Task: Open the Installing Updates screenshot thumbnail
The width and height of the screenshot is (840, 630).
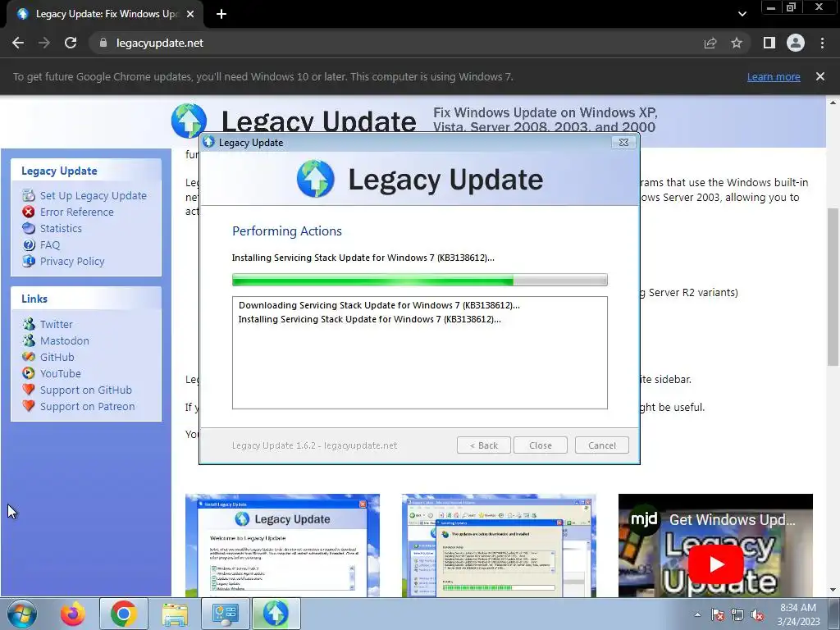Action: pyautogui.click(x=499, y=546)
